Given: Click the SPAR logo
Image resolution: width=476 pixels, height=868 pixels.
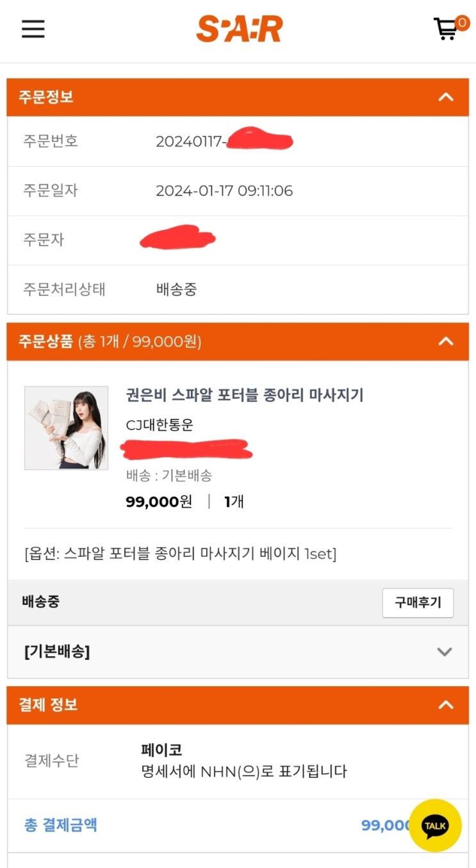Looking at the screenshot, I should (x=239, y=29).
